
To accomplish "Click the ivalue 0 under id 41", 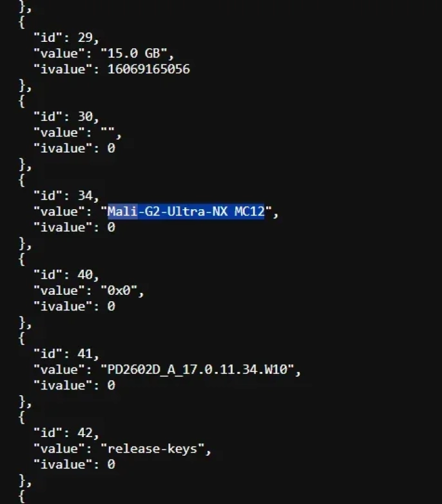I will 111,386.
